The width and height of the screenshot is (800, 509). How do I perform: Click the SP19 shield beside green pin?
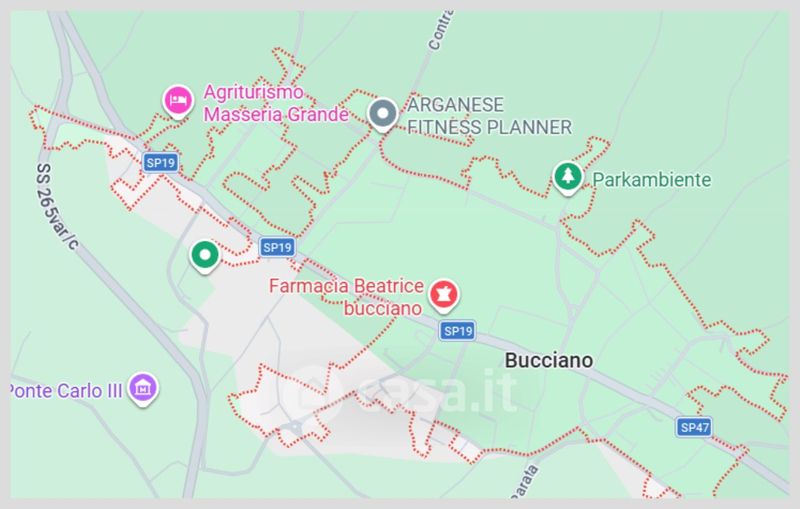(x=277, y=247)
